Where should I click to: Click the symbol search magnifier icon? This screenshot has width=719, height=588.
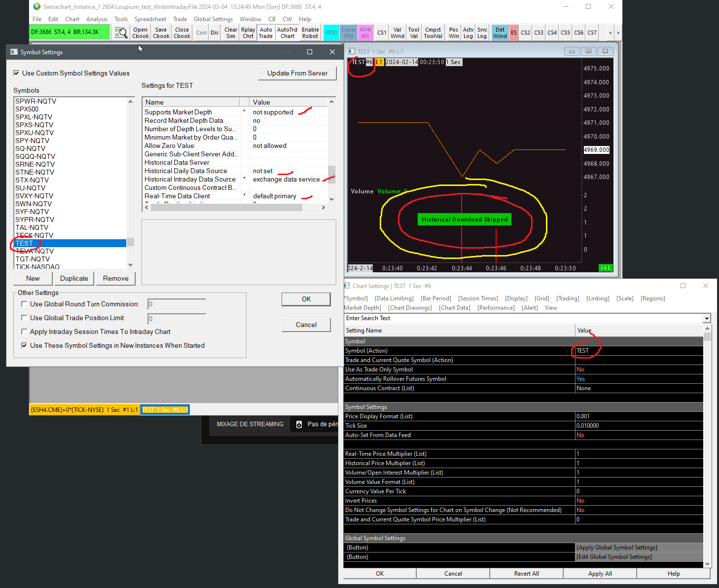point(121,33)
